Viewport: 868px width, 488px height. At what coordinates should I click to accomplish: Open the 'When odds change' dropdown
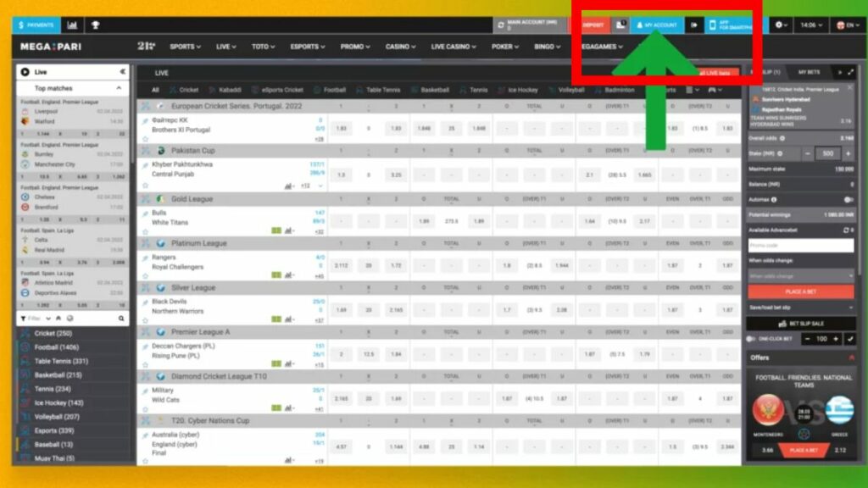[x=800, y=275]
